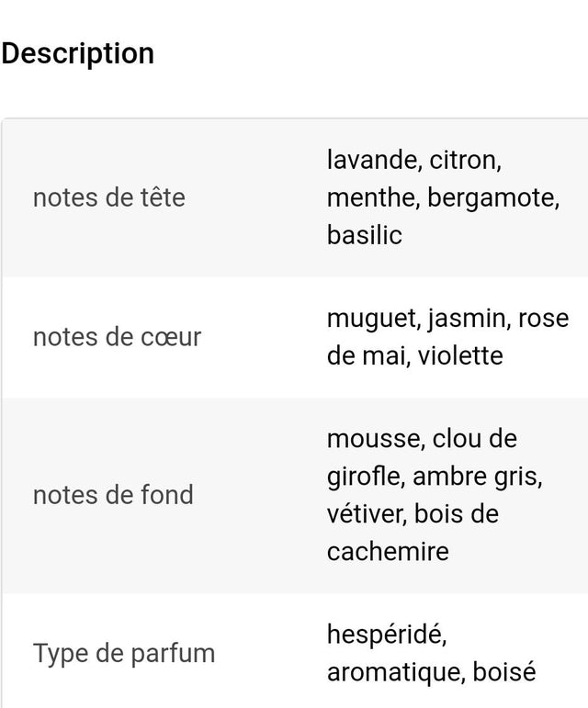Click the word 'violette'
Viewport: 588px width, 708px height.
pos(460,355)
